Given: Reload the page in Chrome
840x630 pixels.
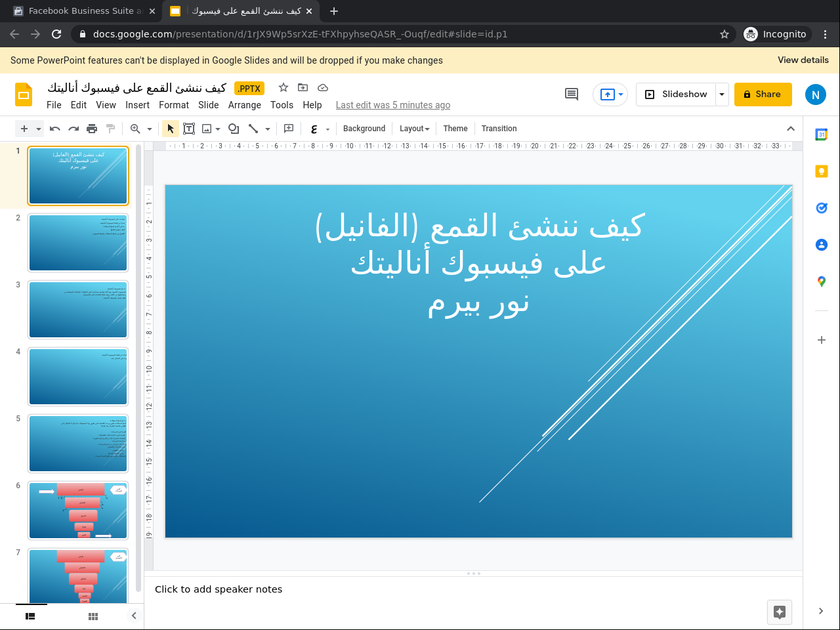Looking at the screenshot, I should click(56, 34).
